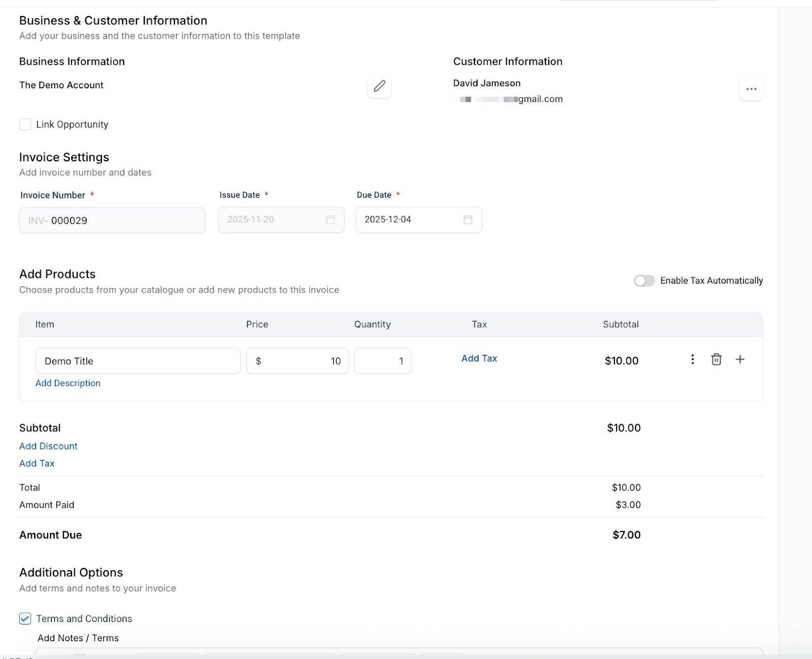Toggle Enable Tax Automatically switch
The image size is (812, 659).
tap(644, 281)
